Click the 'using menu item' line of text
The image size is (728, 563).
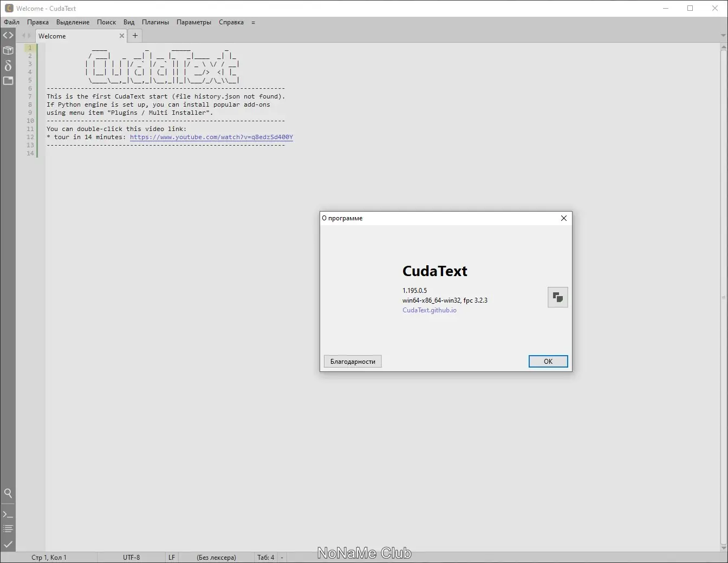(130, 113)
